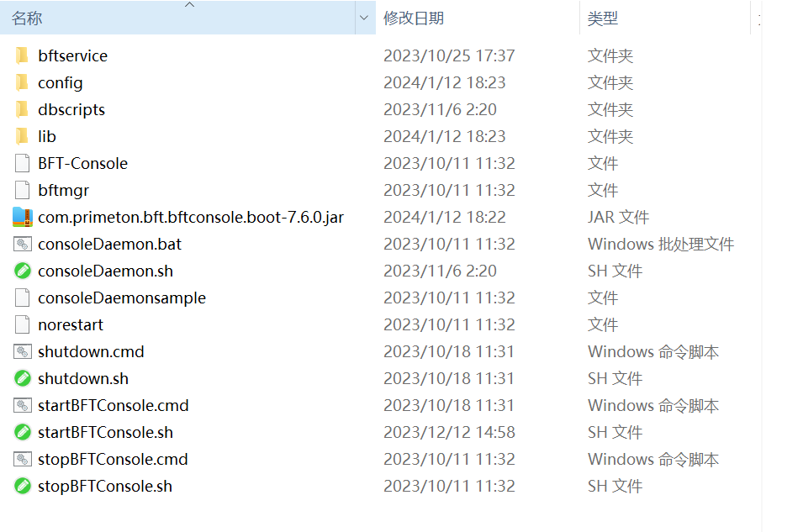Viewport: 803px width, 532px height.
Task: Click the date for the lib folder
Action: (x=445, y=136)
